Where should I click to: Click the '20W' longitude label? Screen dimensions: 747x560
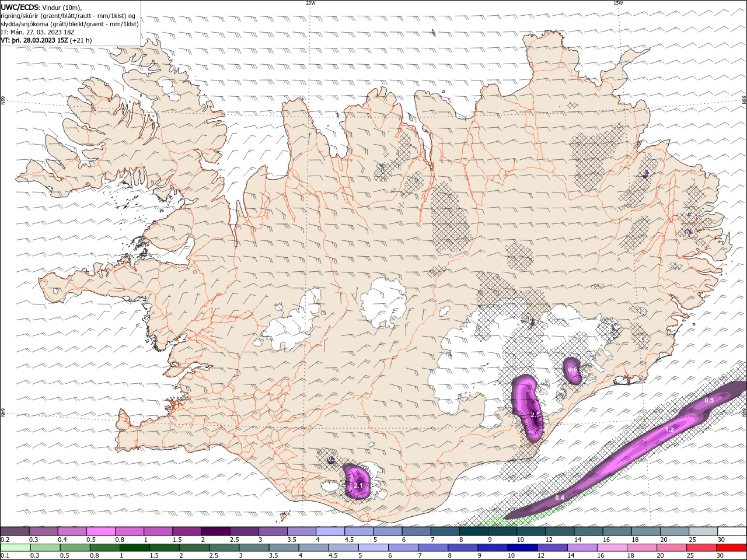[310, 3]
